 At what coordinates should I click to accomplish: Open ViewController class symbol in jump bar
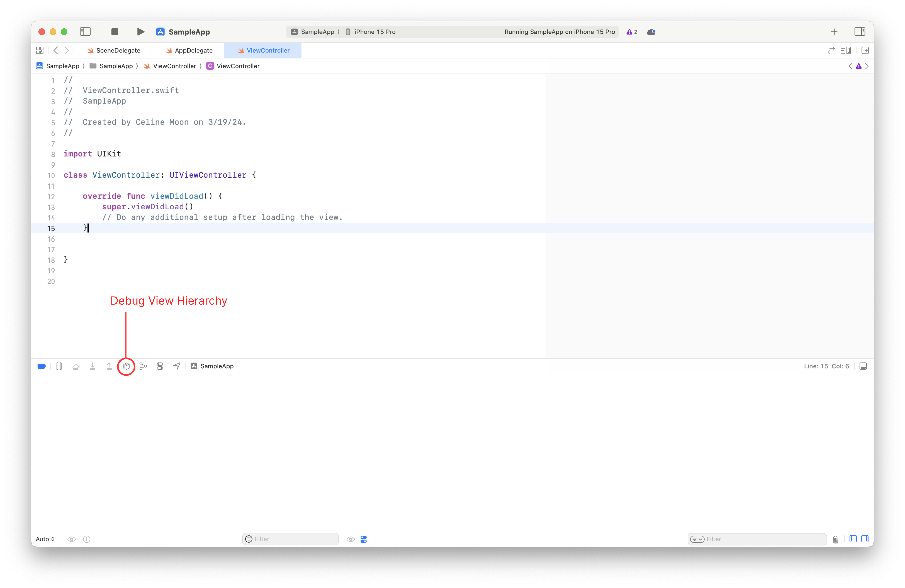[x=233, y=66]
